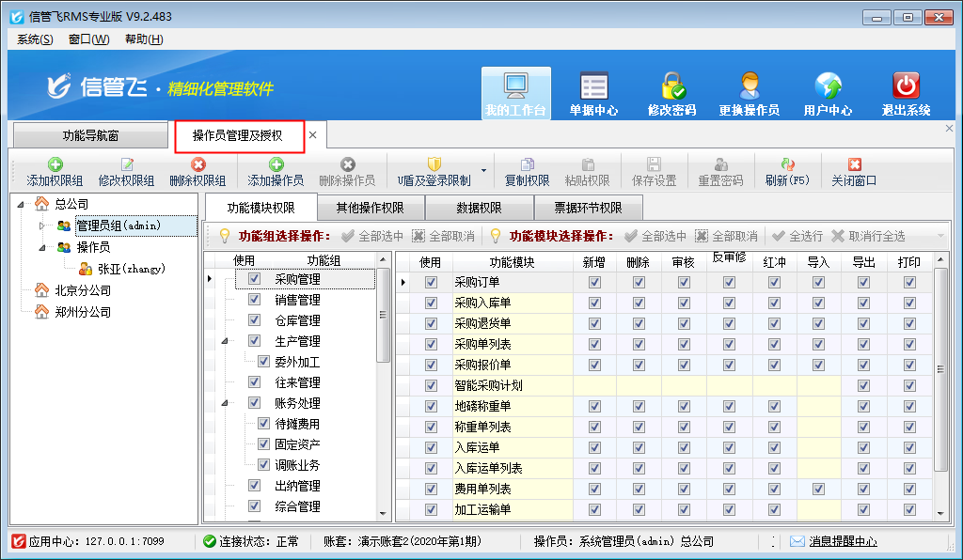
Task: Click 应用中心 status bar icon
Action: 19,541
